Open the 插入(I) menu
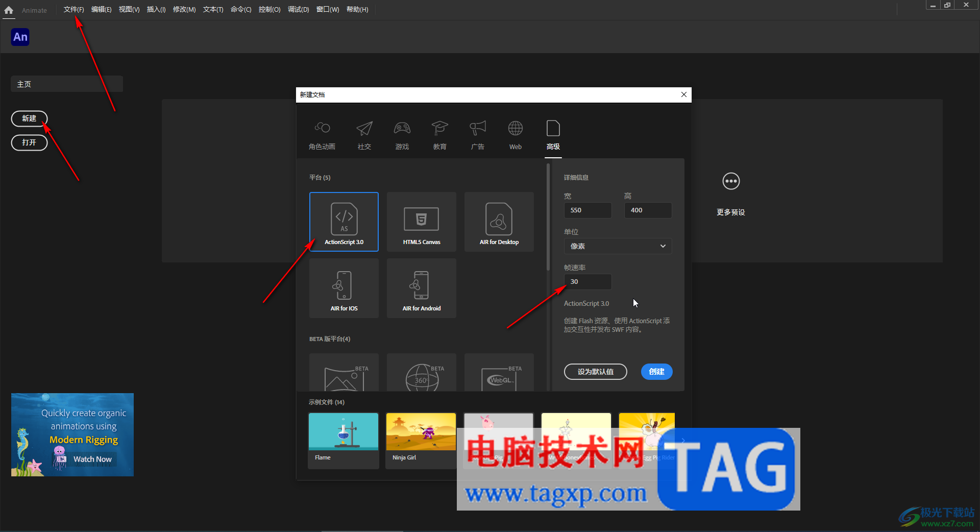This screenshot has width=980, height=532. [x=156, y=10]
